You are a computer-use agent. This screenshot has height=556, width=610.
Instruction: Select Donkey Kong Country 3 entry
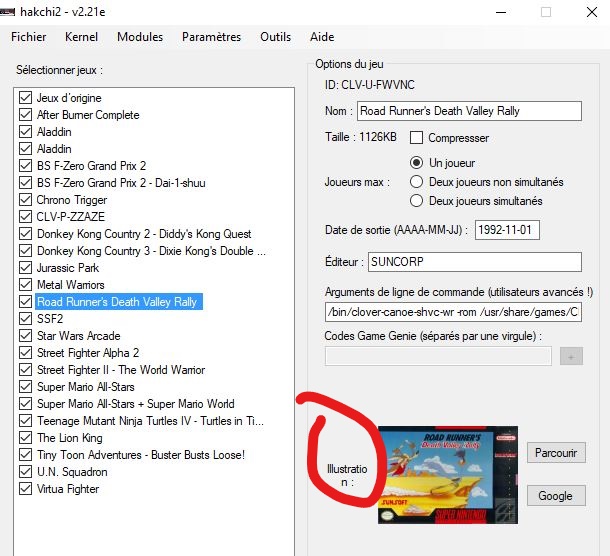point(151,251)
